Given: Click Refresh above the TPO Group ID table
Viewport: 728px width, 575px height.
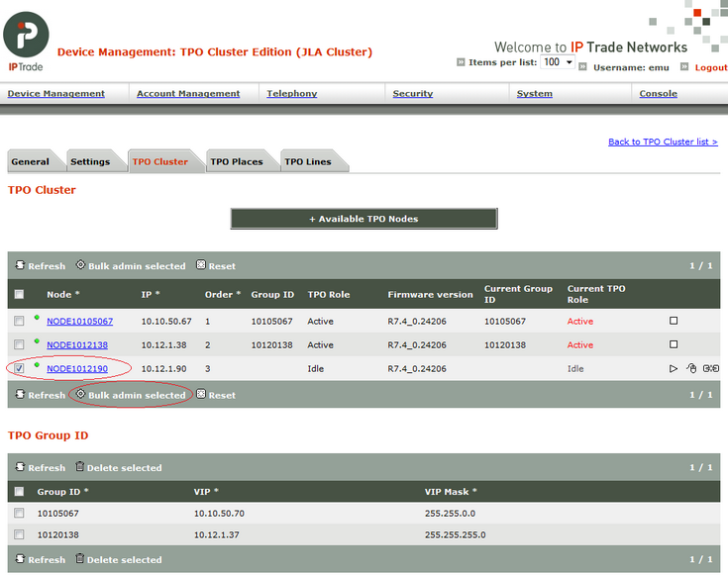Looking at the screenshot, I should pyautogui.click(x=41, y=468).
